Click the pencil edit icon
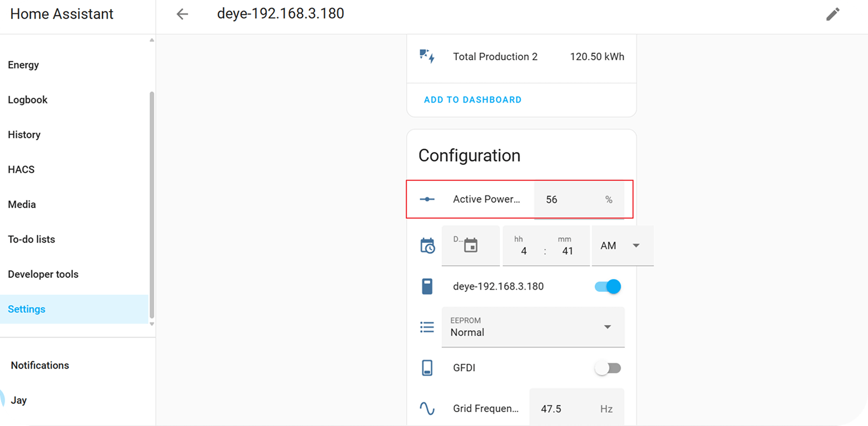The image size is (868, 426). coord(832,14)
